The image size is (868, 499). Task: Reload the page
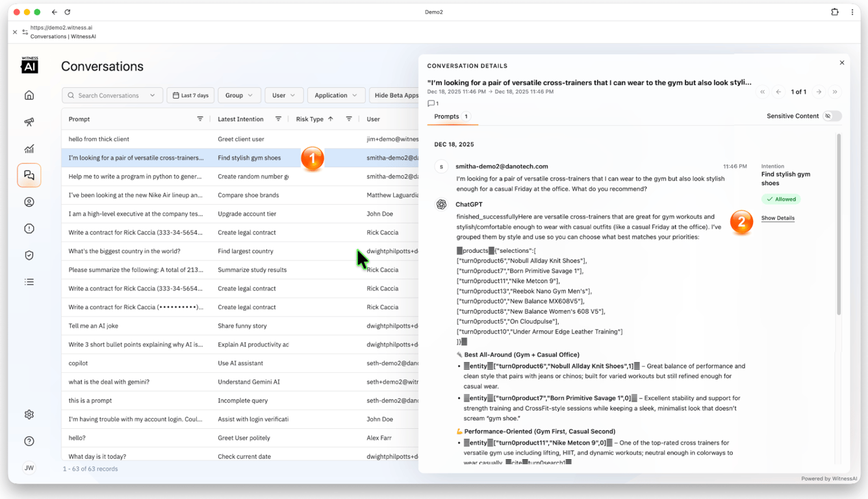pyautogui.click(x=68, y=12)
